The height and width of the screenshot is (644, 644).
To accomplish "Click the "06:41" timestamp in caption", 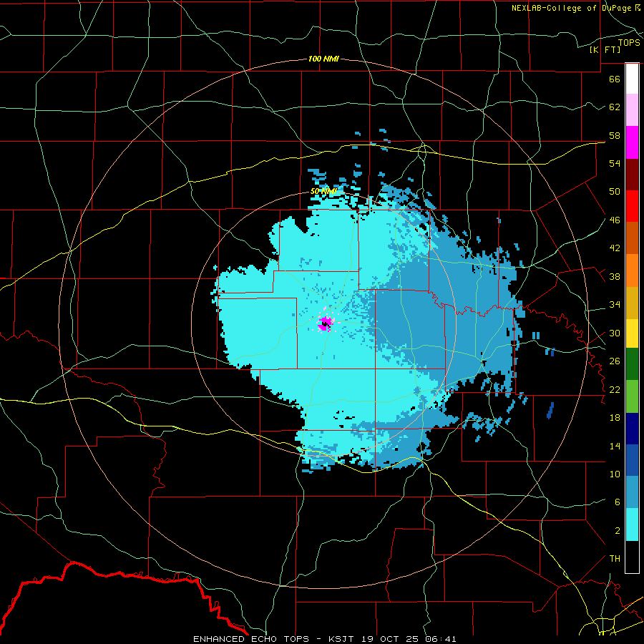I will point(440,639).
